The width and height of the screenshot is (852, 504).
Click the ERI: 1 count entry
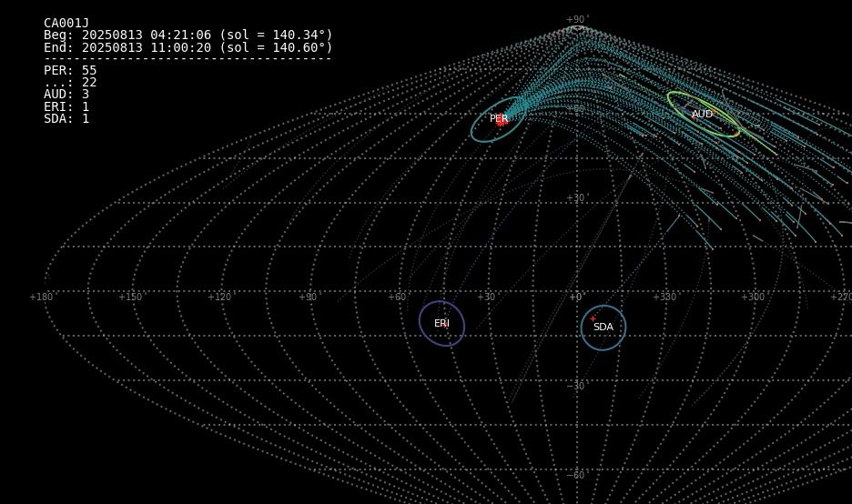[x=66, y=106]
